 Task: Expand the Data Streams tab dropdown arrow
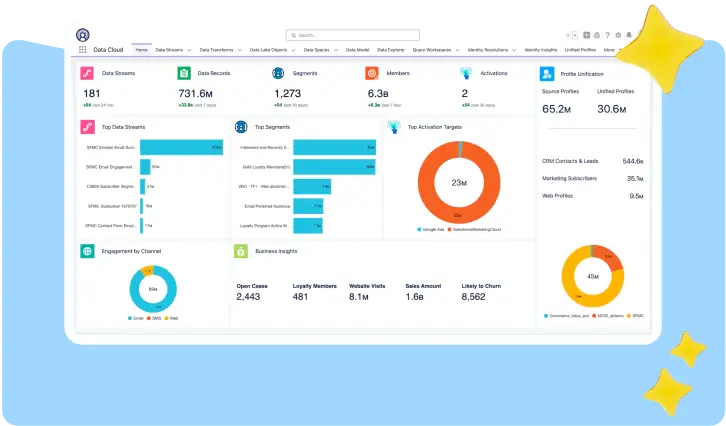(x=189, y=50)
